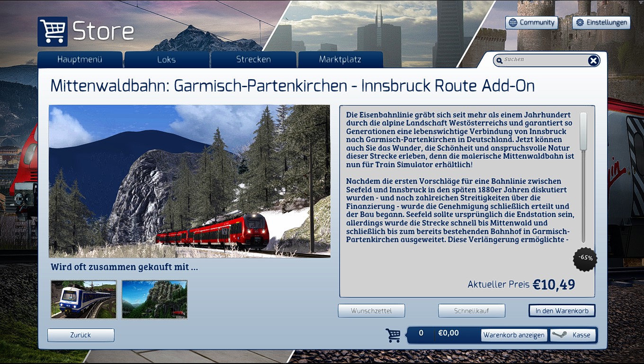Screen dimensions: 644x364
Task: Click the description scrollbar handle
Action: coord(583,131)
